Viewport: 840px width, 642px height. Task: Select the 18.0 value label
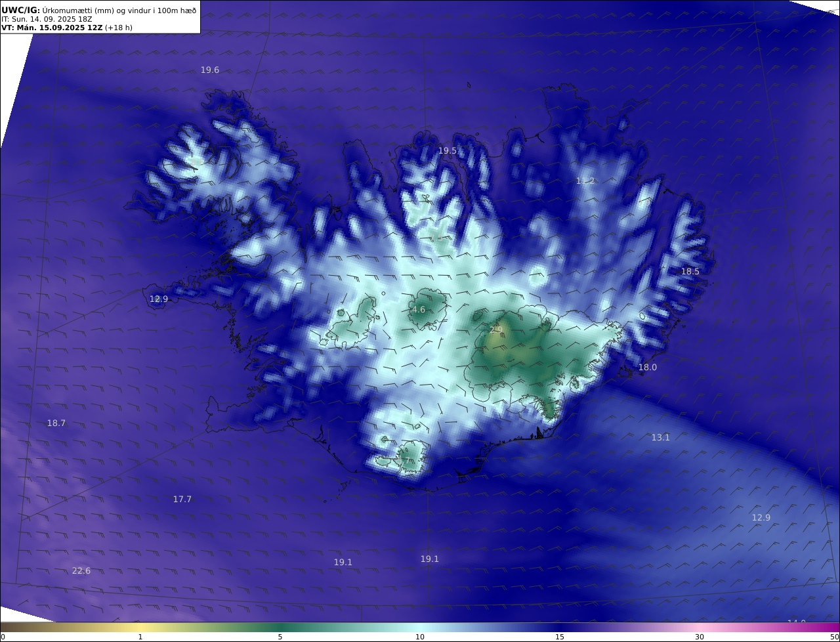648,368
